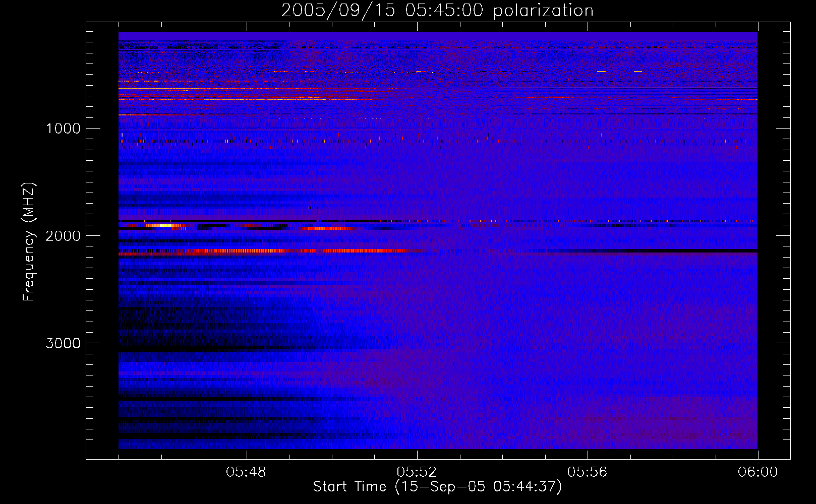Select the 'Frequency (MHZ)' y-axis label
The width and height of the screenshot is (816, 504).
[29, 242]
